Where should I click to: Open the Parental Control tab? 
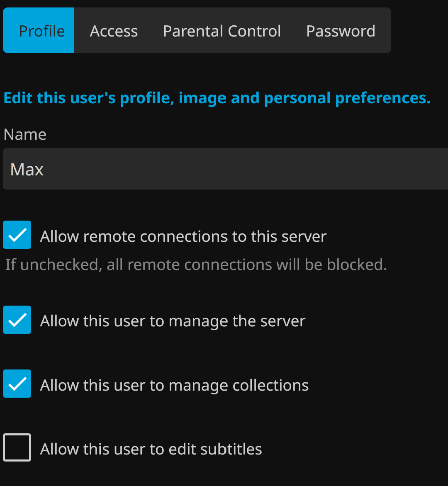(x=222, y=31)
